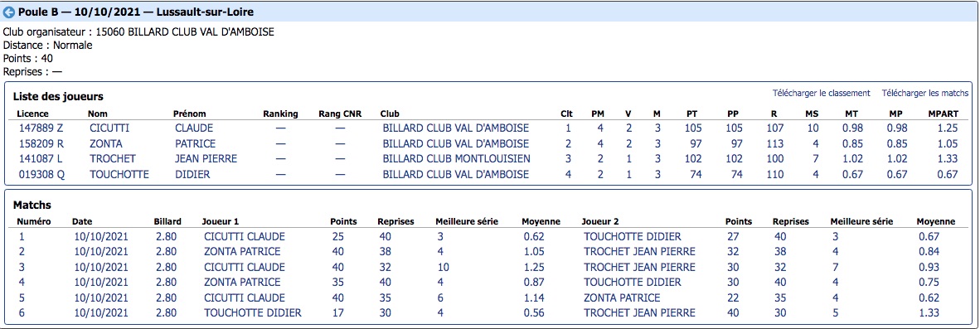Click ZONTA PATRICE as Joueur 2 in match 5
Screen dimensions: 980x329
coord(622,298)
